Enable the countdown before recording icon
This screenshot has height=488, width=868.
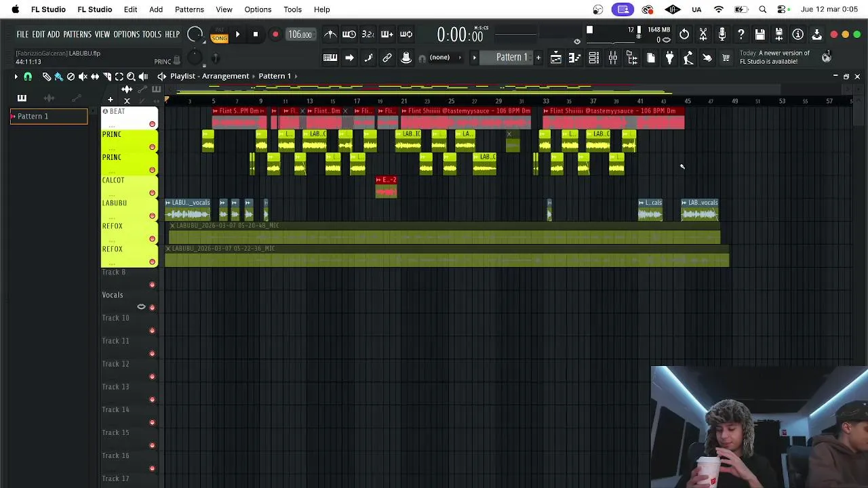368,35
